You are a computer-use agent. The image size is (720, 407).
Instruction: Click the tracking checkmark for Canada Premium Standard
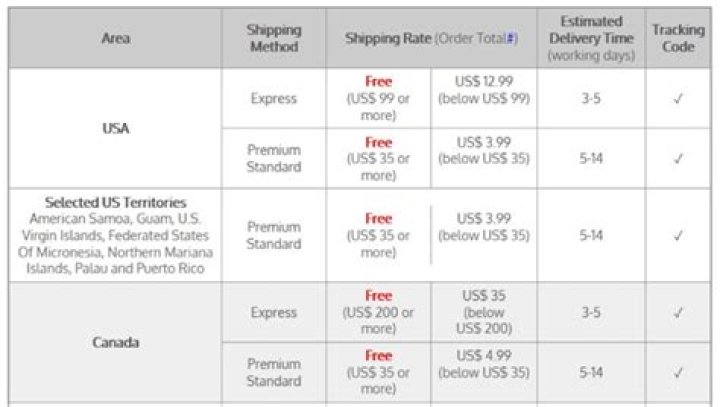[x=677, y=372]
